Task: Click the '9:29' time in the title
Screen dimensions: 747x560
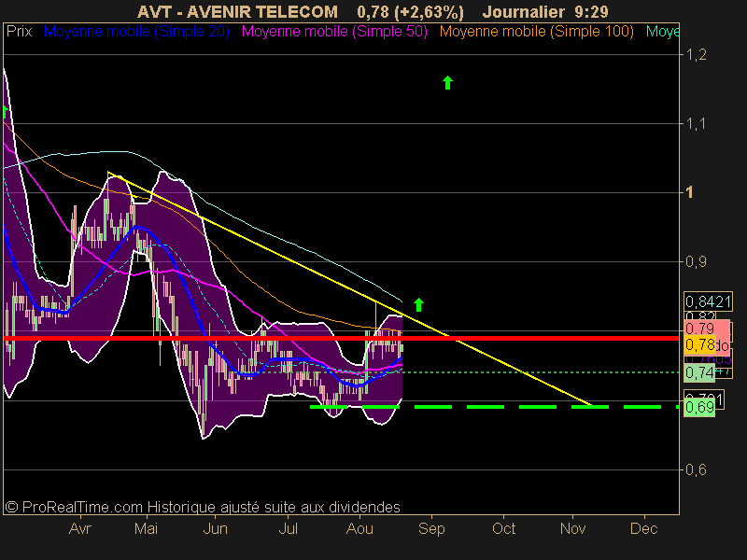Action: pyautogui.click(x=591, y=11)
